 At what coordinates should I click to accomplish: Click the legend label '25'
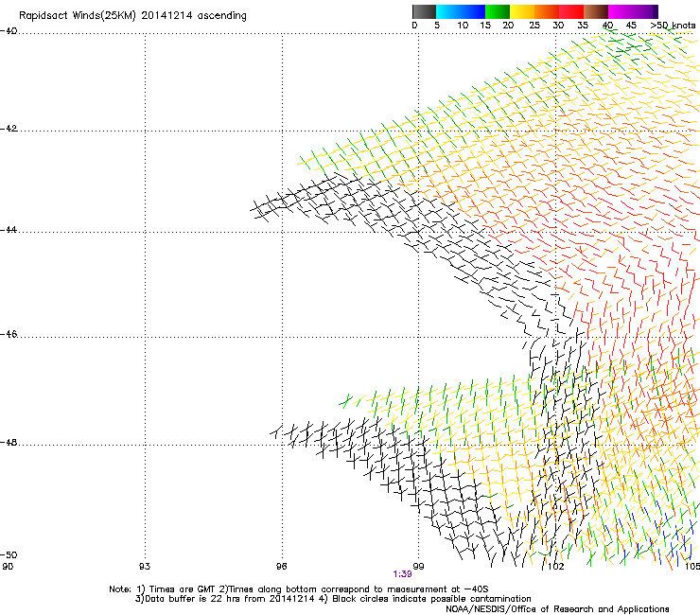point(534,26)
